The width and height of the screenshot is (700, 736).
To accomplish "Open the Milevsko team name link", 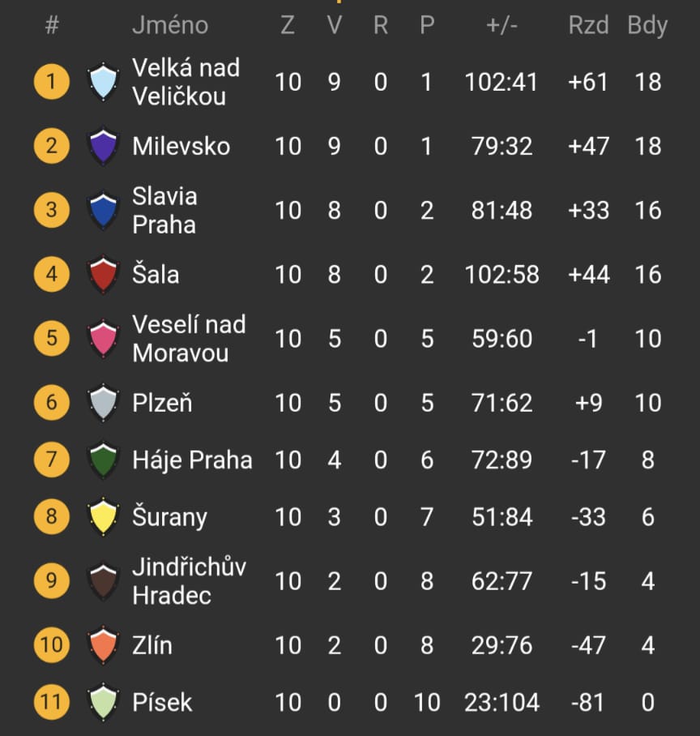I will 181,146.
